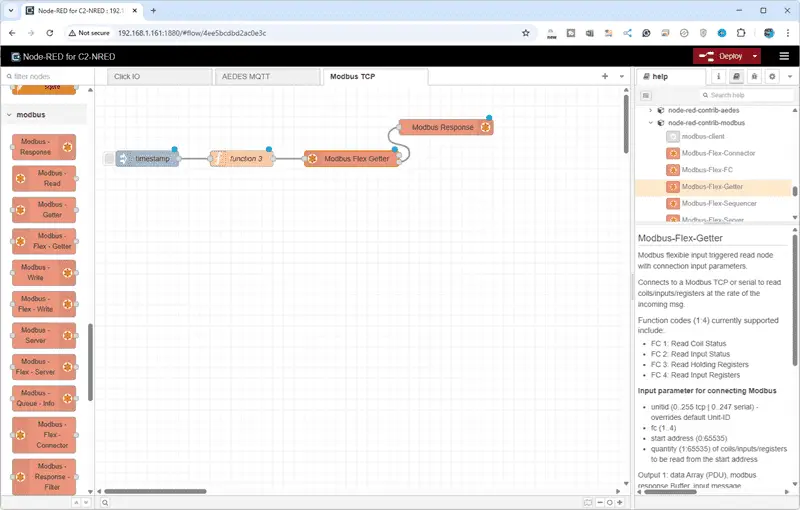Open the Node-RED main hamburger menu
This screenshot has width=800, height=510.
click(x=784, y=56)
